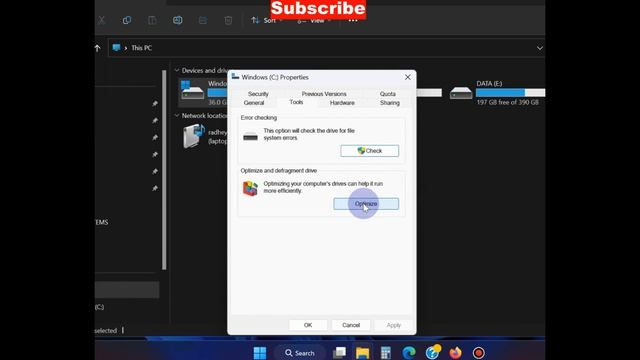Click the Share icon in Explorer toolbar
The image size is (640, 360).
pos(203,20)
